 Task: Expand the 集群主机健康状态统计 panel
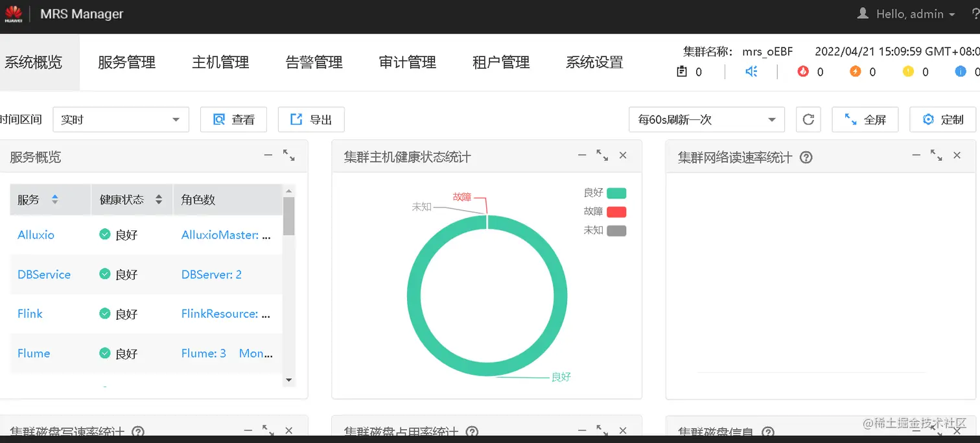602,156
